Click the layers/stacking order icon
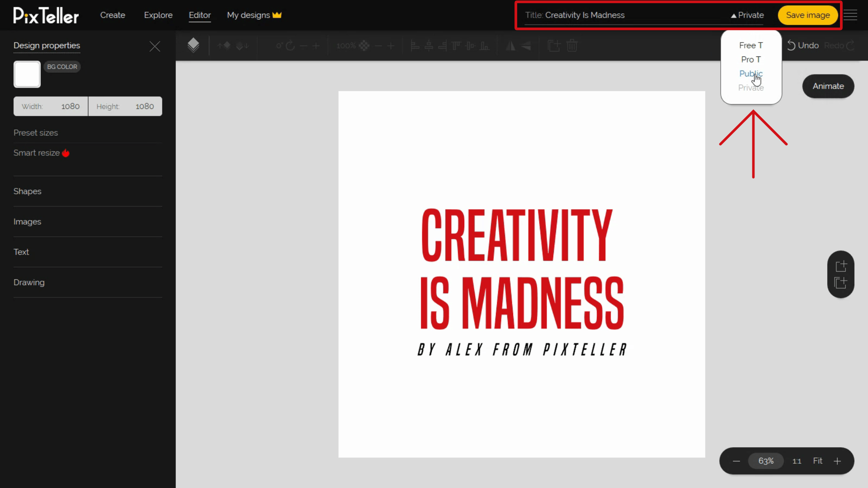The image size is (868, 488). pos(194,45)
